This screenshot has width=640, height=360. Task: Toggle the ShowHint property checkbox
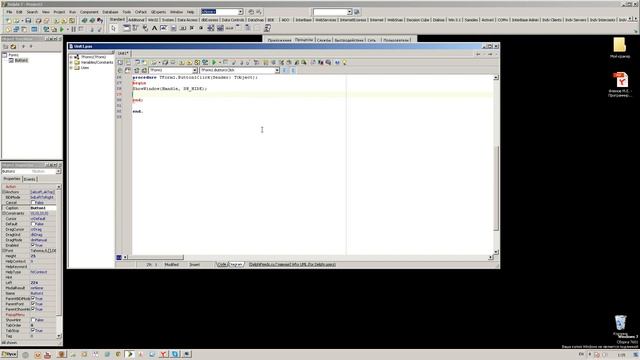click(x=33, y=320)
